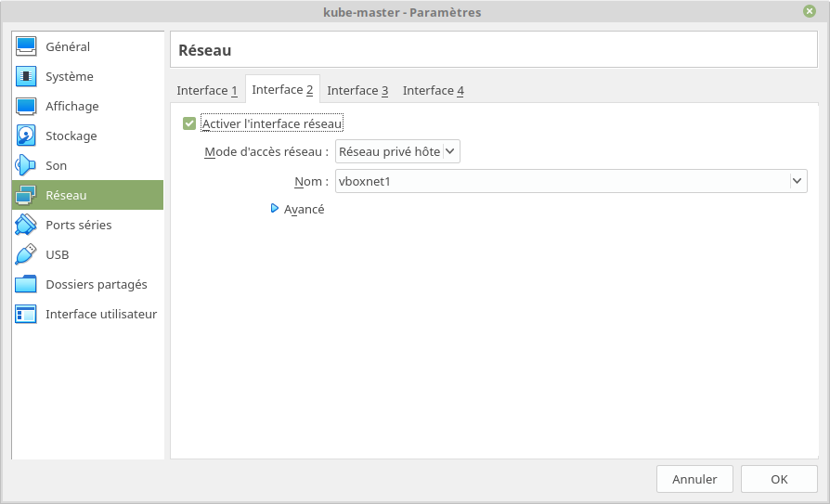This screenshot has height=504, width=830.
Task: Switch to the Interface 3 tab
Action: tap(357, 90)
